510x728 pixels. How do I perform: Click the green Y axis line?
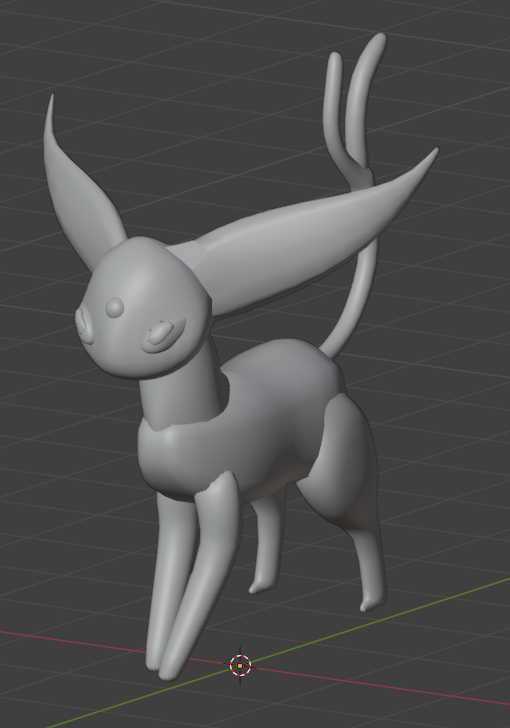(372, 622)
